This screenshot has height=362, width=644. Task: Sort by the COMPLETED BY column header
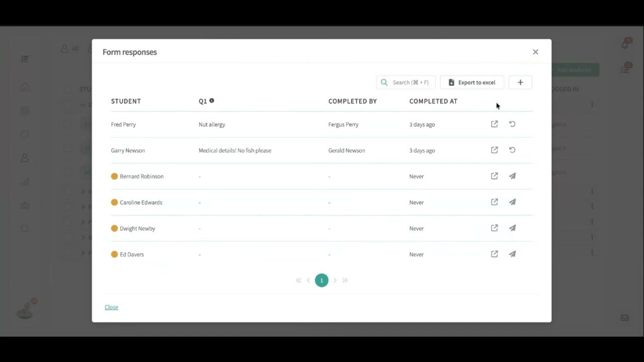click(x=352, y=101)
